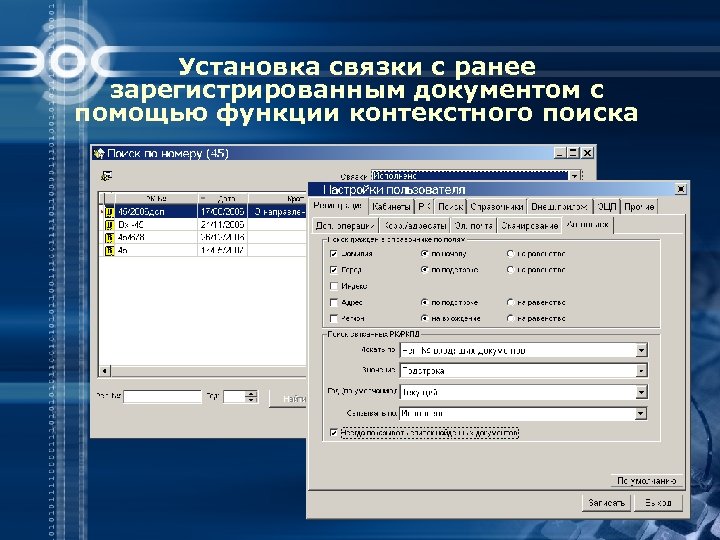Open the 'Связки' dropdown in the search window
This screenshot has width=720, height=540.
tap(574, 176)
